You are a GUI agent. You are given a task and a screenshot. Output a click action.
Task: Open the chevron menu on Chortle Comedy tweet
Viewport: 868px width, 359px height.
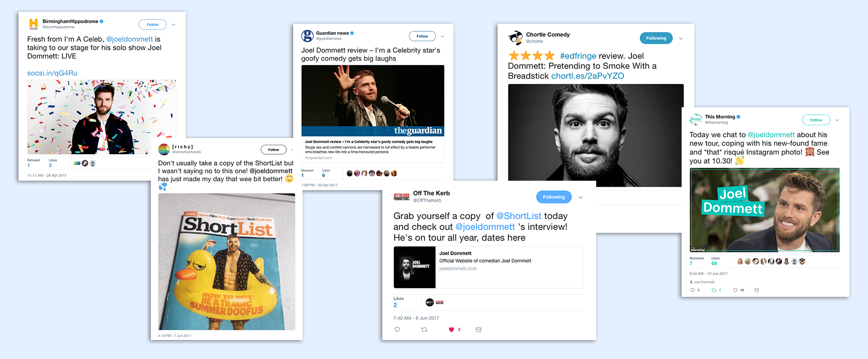pyautogui.click(x=681, y=38)
